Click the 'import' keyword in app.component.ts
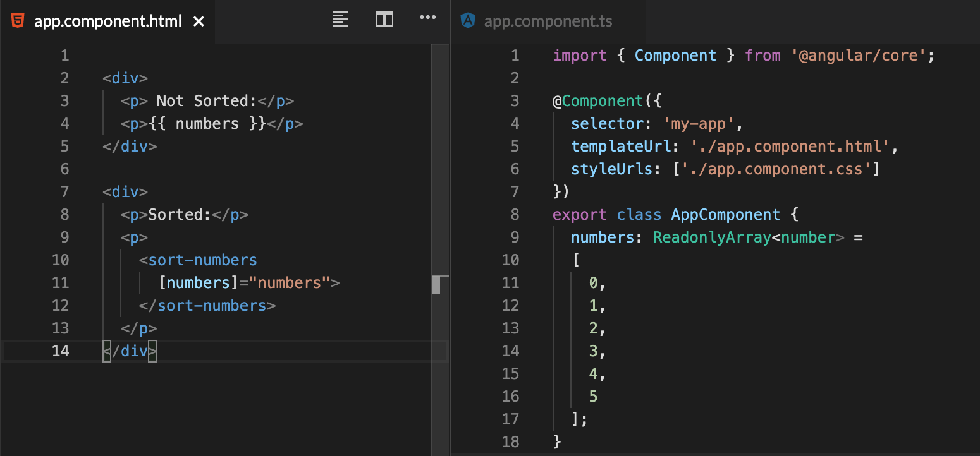 (x=580, y=56)
